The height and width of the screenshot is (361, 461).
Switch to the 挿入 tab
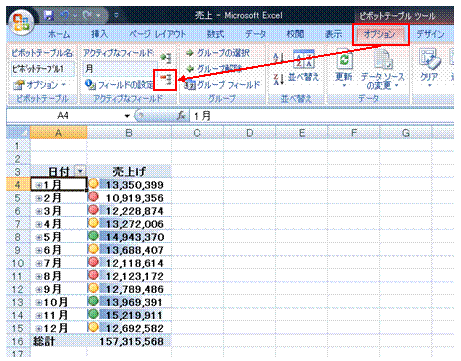[99, 34]
